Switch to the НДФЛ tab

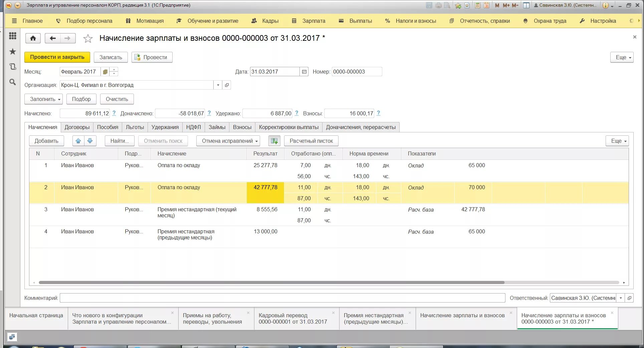pyautogui.click(x=194, y=127)
